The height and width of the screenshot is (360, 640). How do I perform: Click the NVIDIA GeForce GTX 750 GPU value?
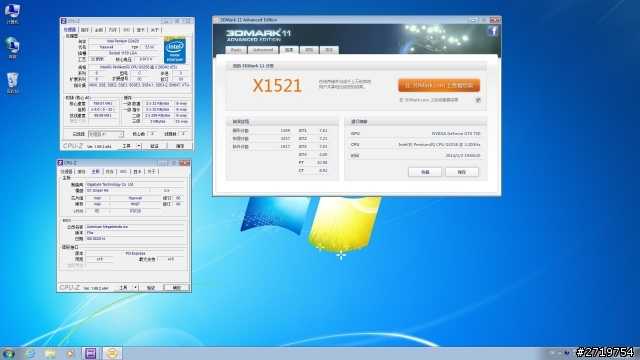click(456, 133)
